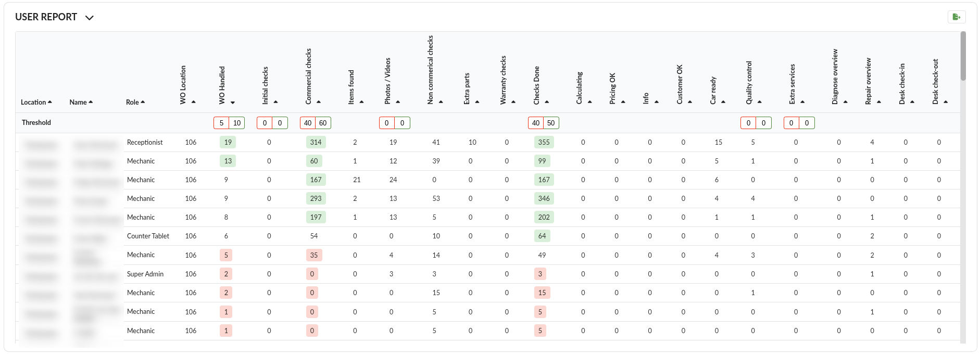Screen dimensions: 980x355
Task: Sort by the Name column header
Action: pyautogui.click(x=81, y=103)
